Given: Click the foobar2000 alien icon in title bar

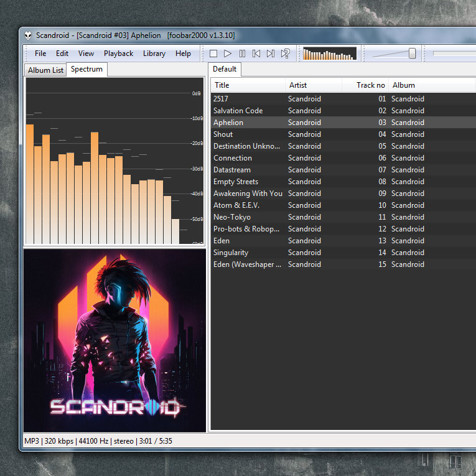Looking at the screenshot, I should [x=28, y=35].
